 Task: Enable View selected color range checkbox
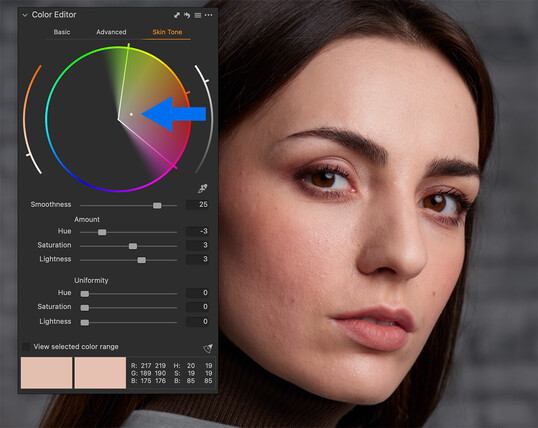(26, 347)
